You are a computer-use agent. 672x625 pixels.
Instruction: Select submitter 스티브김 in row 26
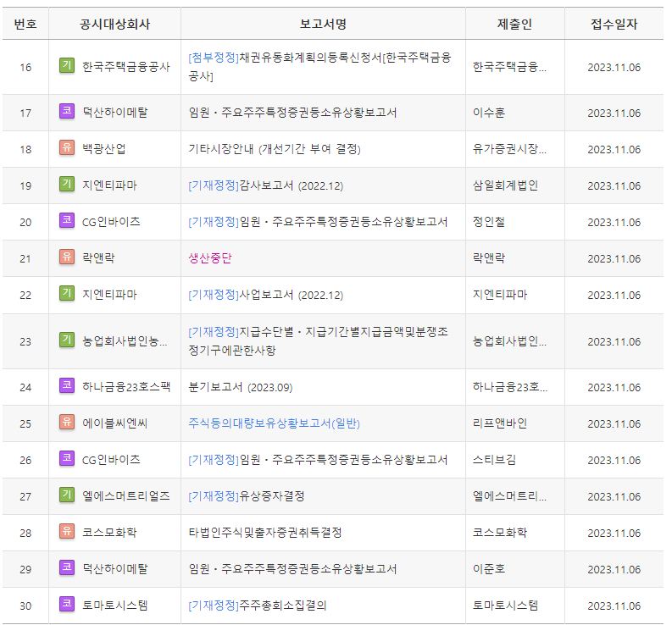(x=494, y=460)
